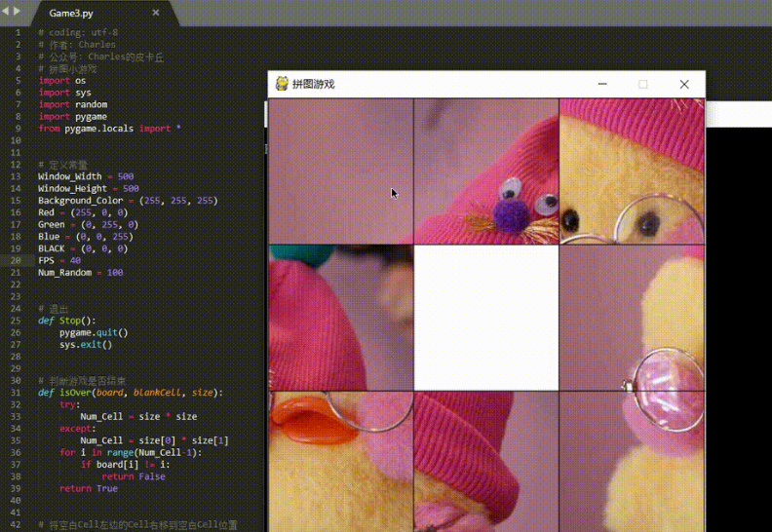Screen dimensions: 772x532
Task: Click the left tab navigation arrow
Action: point(5,11)
